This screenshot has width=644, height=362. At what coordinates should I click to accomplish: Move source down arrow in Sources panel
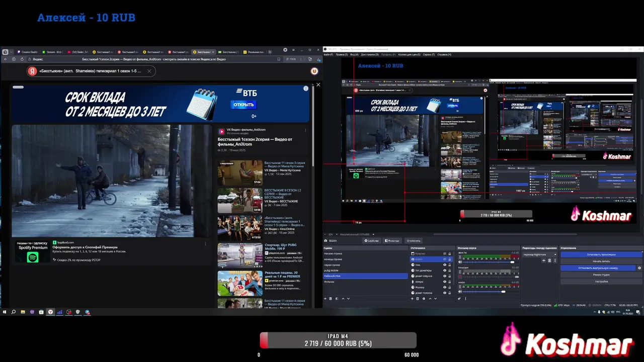click(x=436, y=299)
